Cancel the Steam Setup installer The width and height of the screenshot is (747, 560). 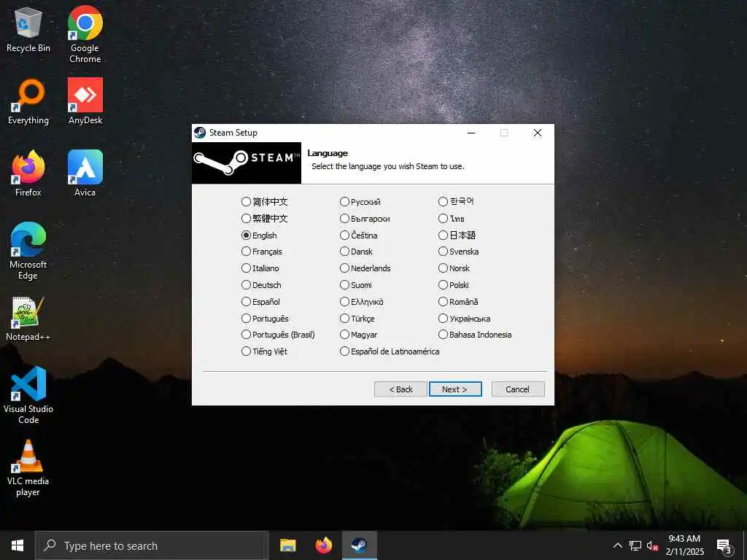tap(518, 389)
